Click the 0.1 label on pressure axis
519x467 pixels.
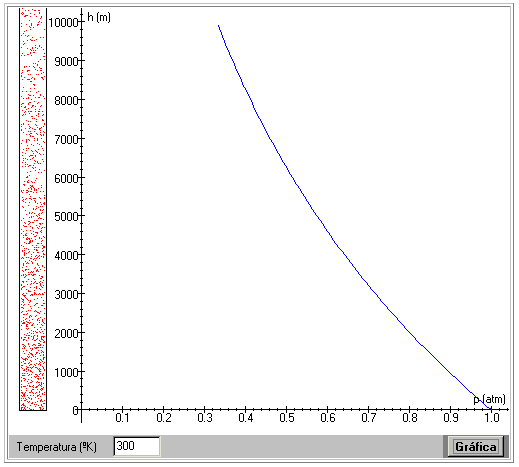coord(123,418)
